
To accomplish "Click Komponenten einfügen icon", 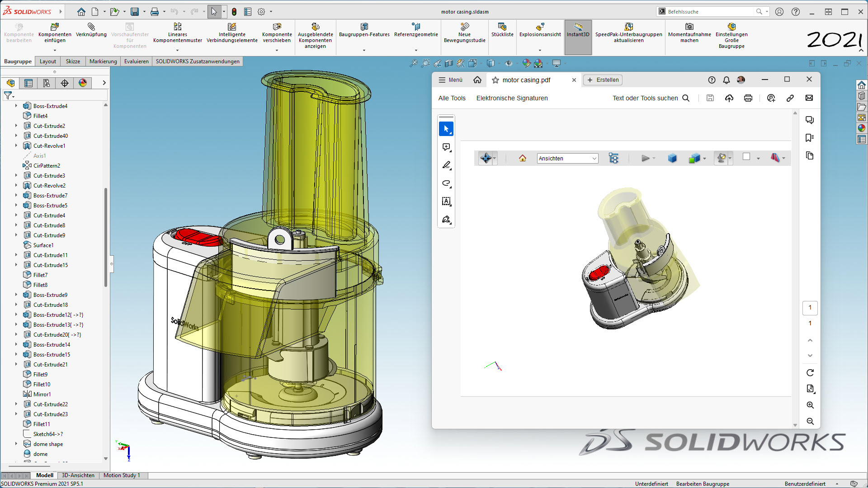I will click(55, 27).
